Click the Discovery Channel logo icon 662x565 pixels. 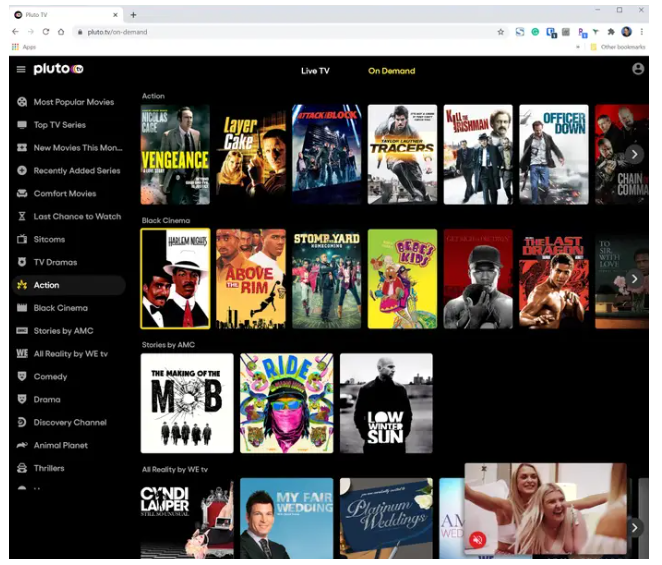pyautogui.click(x=22, y=422)
